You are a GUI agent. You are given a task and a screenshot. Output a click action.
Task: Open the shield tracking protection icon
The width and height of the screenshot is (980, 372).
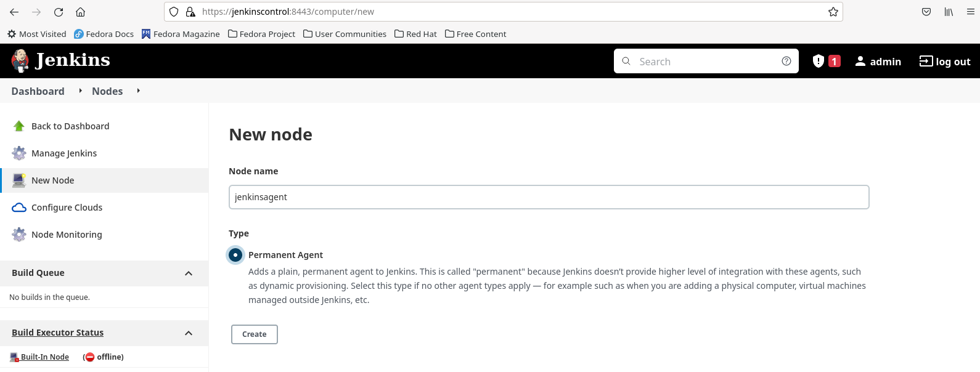tap(174, 12)
